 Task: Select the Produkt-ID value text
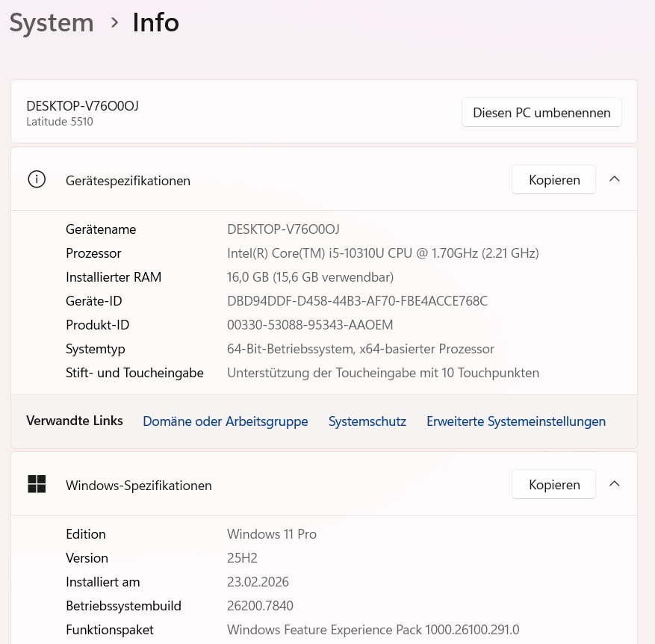pos(310,325)
